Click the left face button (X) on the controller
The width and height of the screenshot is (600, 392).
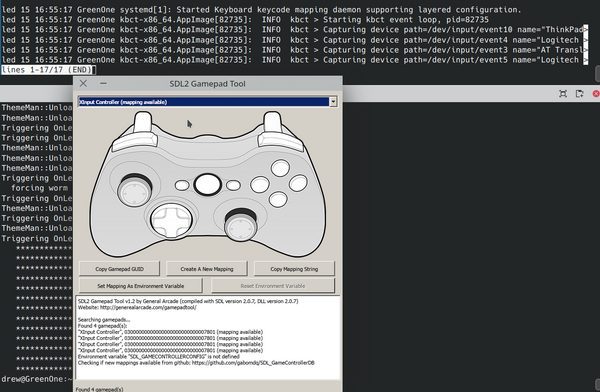260,185
